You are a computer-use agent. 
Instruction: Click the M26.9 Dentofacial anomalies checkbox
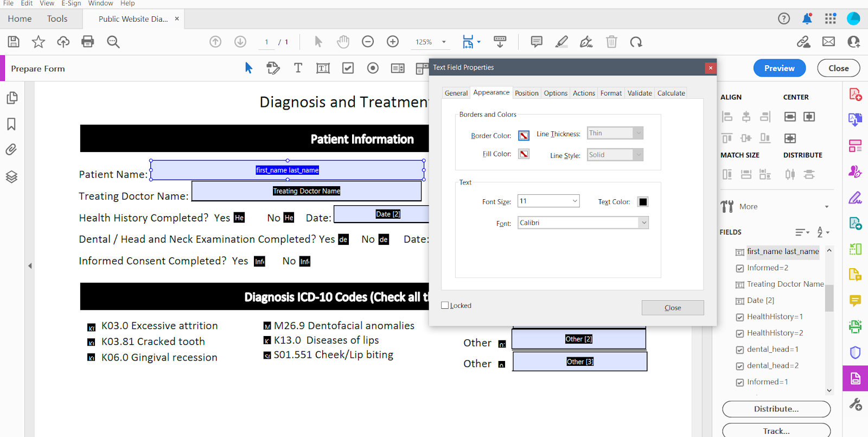pyautogui.click(x=267, y=326)
